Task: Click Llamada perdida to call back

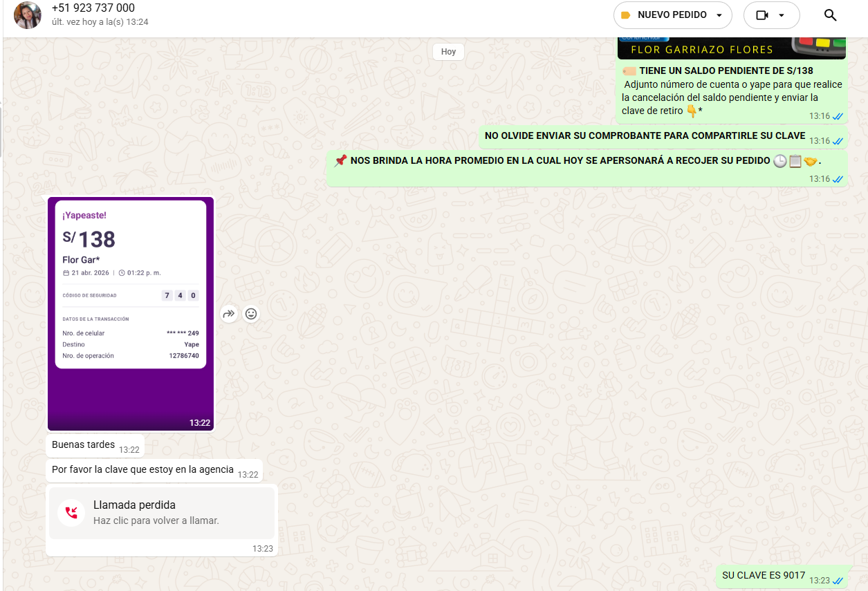Action: pos(134,505)
